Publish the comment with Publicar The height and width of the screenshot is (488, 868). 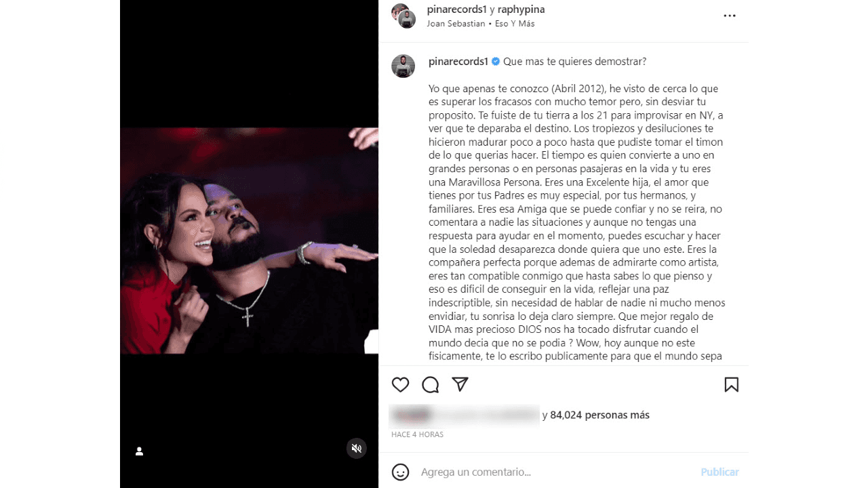click(719, 472)
